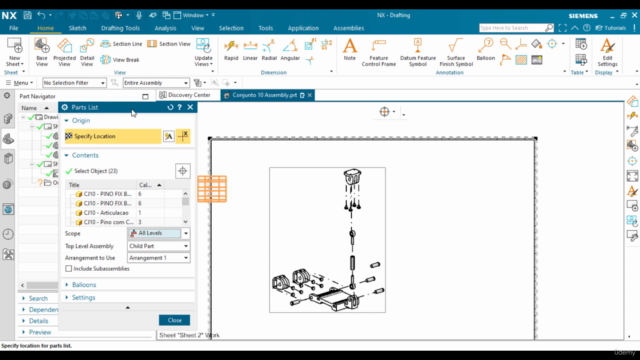640x360 pixels.
Task: Reset the Parts List dialog
Action: click(170, 107)
